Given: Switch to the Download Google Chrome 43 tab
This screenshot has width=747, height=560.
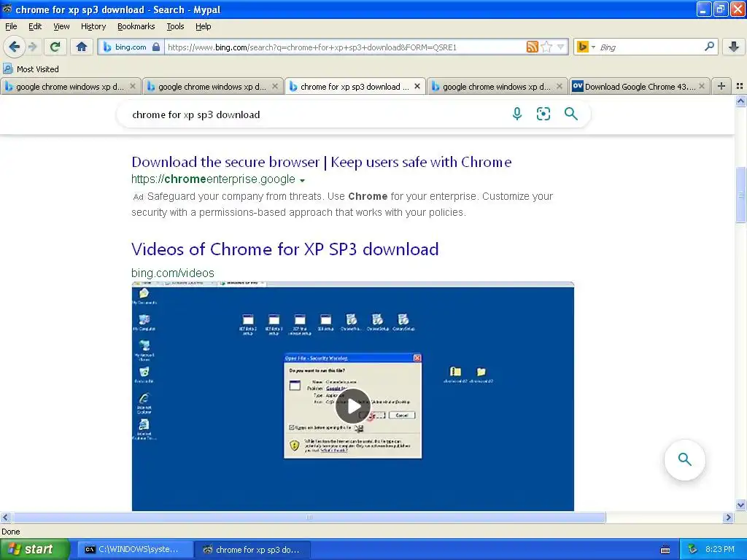Looking at the screenshot, I should [x=639, y=86].
